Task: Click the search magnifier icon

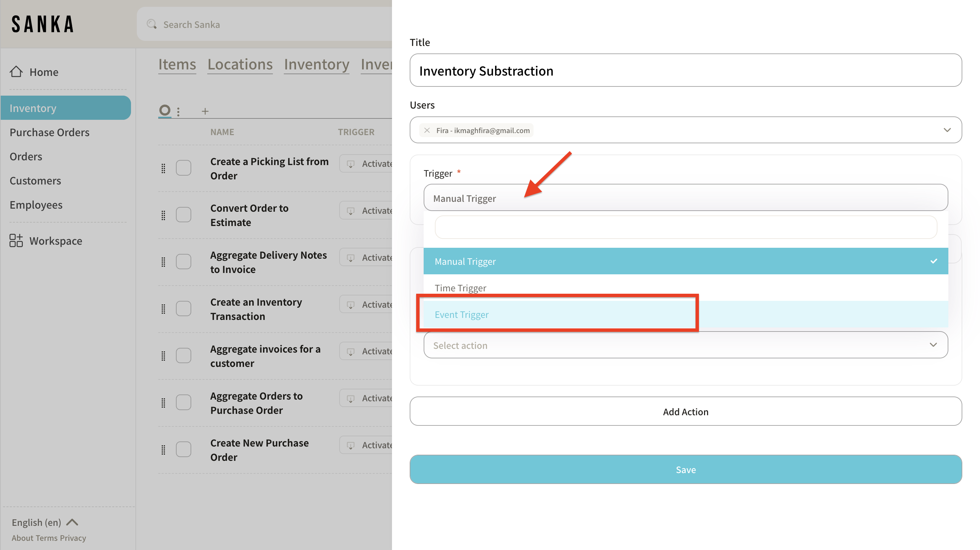Action: 151,25
